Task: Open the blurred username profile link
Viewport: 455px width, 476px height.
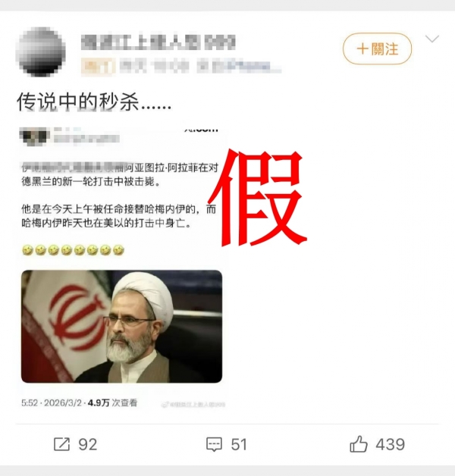Action: tap(158, 42)
